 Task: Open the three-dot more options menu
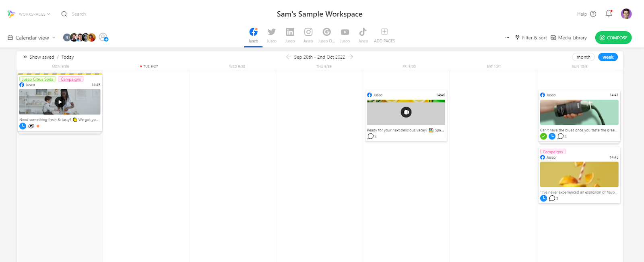pyautogui.click(x=507, y=38)
